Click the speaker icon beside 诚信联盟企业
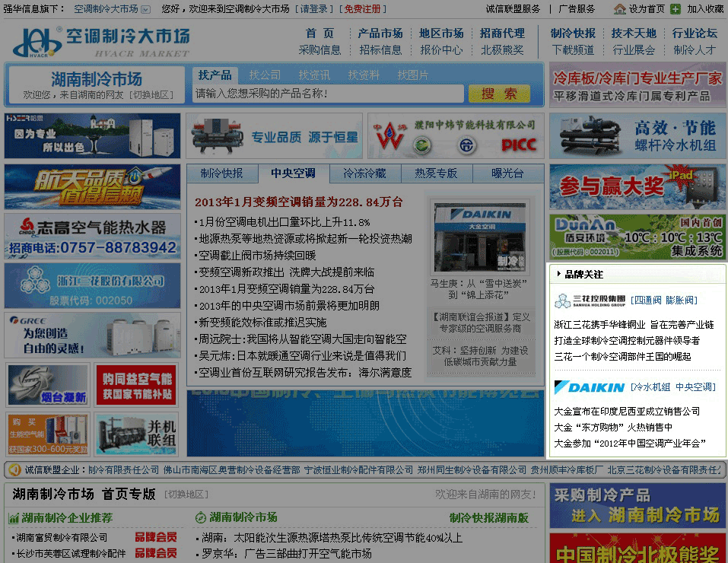Viewport: 728px width, 563px height. [x=13, y=469]
